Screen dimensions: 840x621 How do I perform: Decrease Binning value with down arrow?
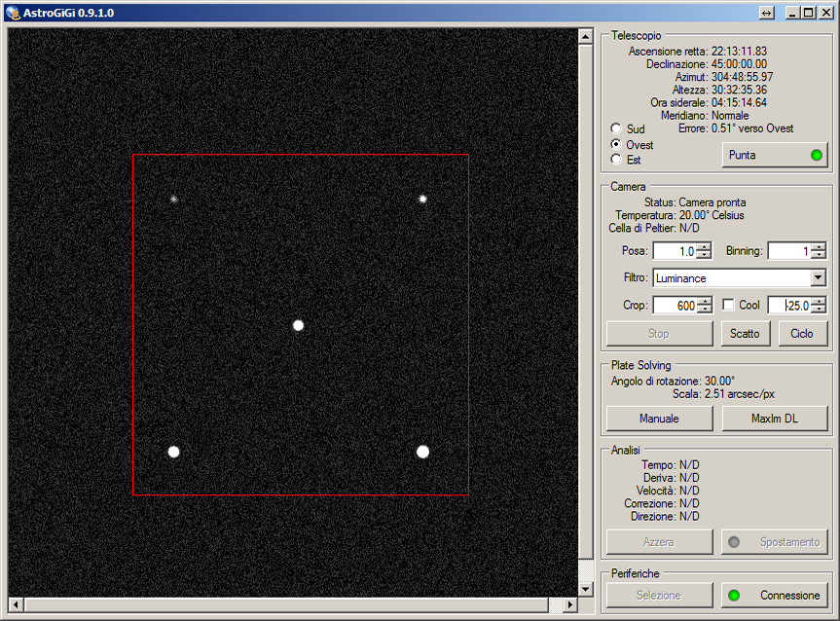pyautogui.click(x=819, y=255)
